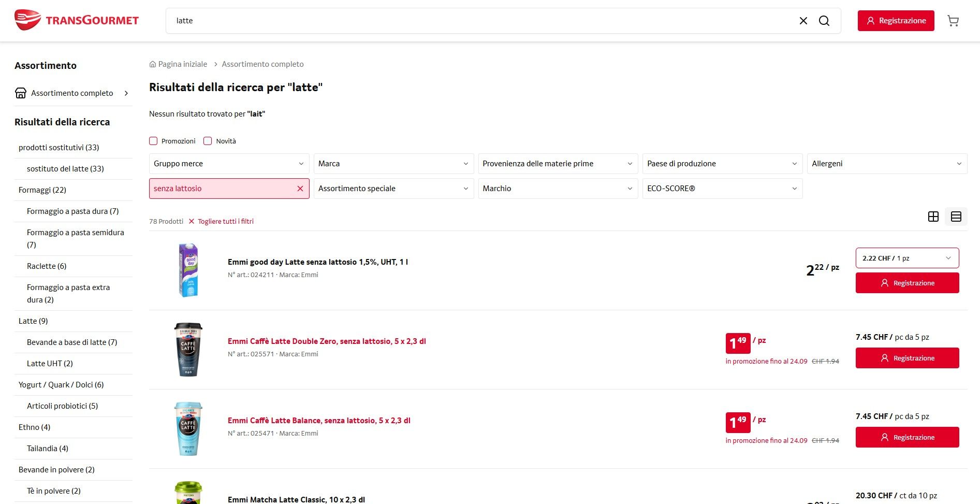
Task: Go to Pagina iniziale breadcrumb
Action: [183, 64]
